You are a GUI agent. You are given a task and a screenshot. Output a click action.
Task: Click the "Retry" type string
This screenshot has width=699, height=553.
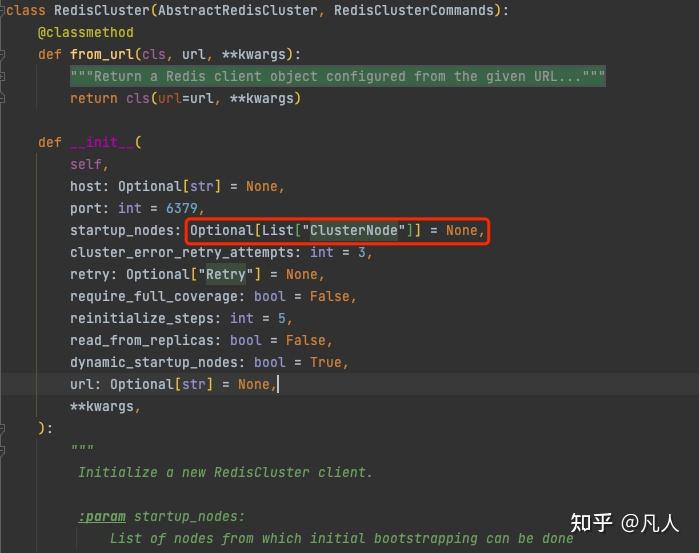click(225, 274)
